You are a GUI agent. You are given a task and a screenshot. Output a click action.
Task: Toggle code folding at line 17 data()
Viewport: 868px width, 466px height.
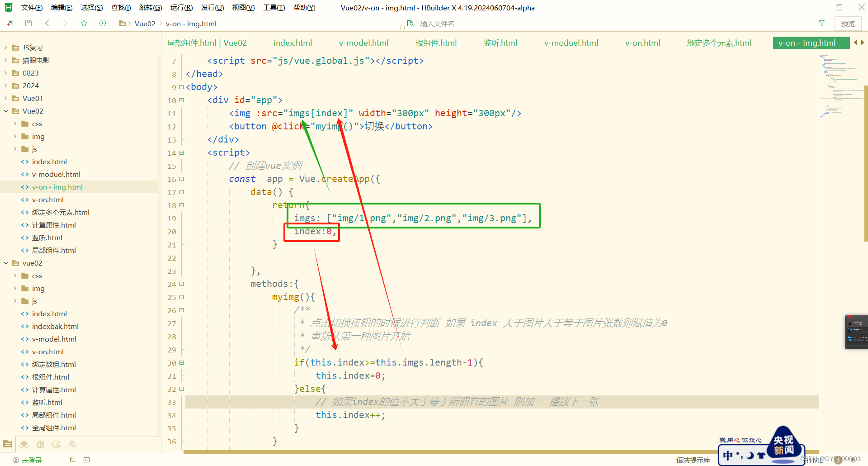182,192
